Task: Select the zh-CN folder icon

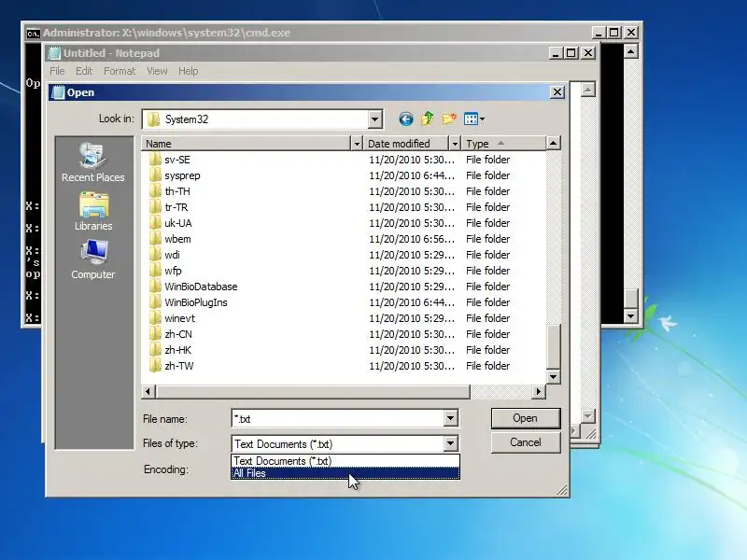Action: (x=155, y=334)
